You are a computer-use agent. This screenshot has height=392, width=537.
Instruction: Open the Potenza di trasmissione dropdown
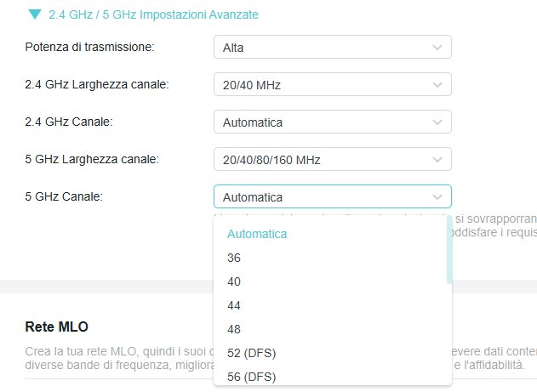click(332, 48)
